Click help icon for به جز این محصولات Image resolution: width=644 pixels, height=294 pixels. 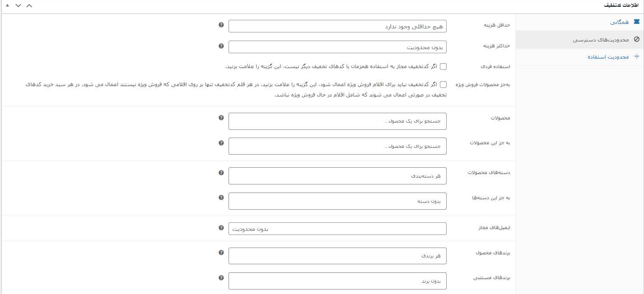pos(221,143)
